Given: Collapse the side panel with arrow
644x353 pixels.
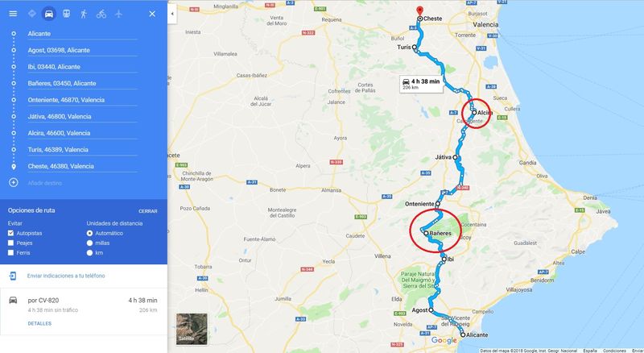Looking at the screenshot, I should point(172,14).
